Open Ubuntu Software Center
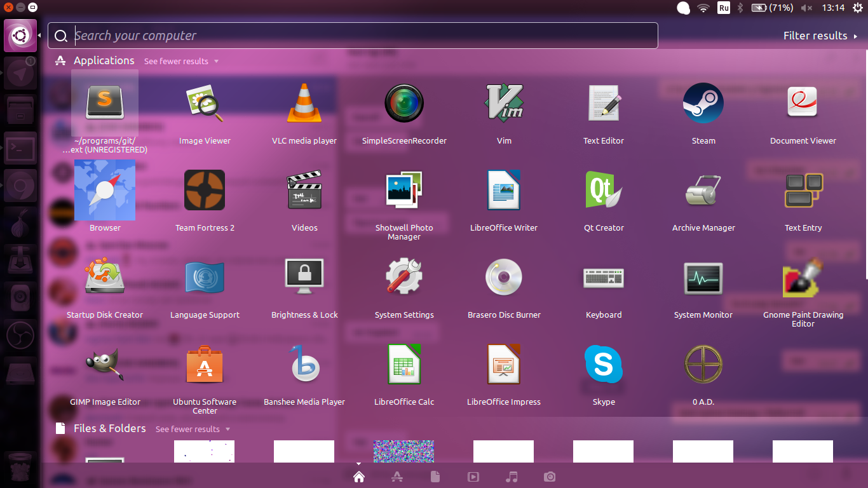Screen dimensions: 868x488 205,363
